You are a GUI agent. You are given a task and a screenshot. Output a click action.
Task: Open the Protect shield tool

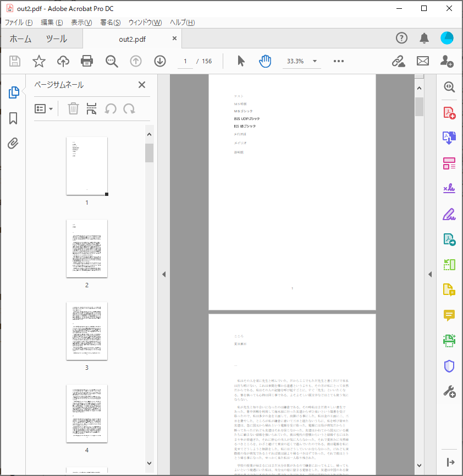pyautogui.click(x=449, y=366)
